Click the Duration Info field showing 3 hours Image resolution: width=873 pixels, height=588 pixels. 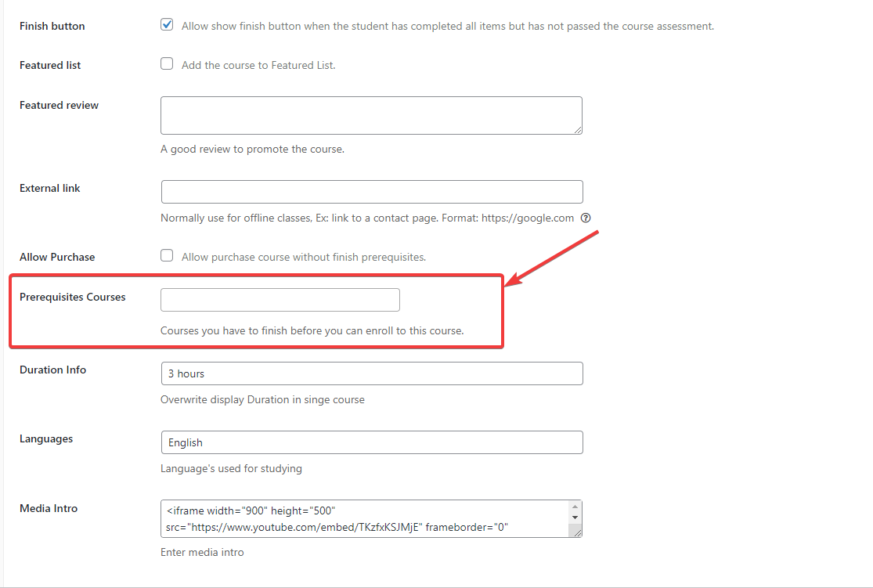(372, 373)
